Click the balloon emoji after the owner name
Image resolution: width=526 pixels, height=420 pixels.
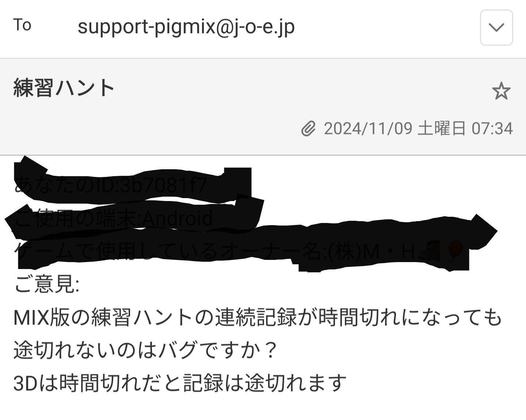(455, 251)
